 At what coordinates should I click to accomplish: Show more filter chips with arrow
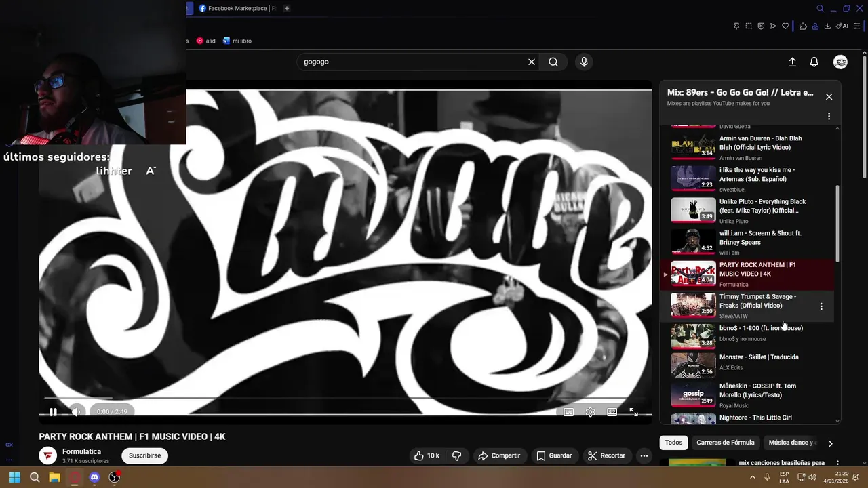830,443
